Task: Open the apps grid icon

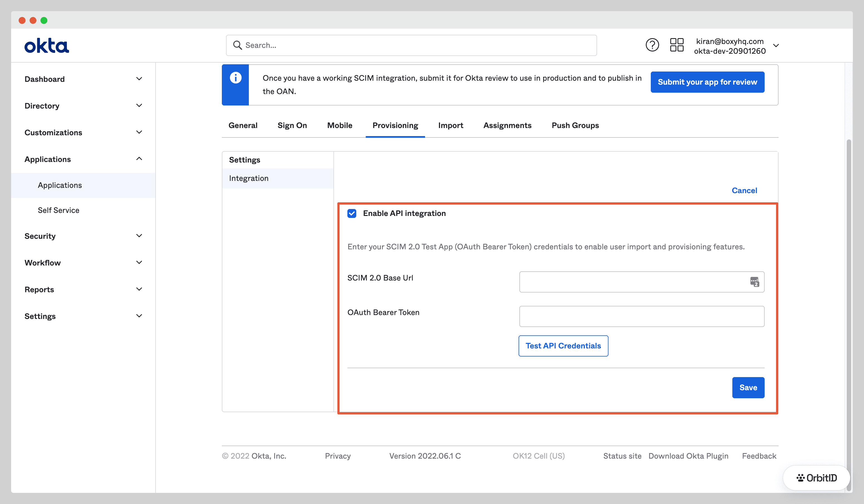Action: click(x=677, y=45)
